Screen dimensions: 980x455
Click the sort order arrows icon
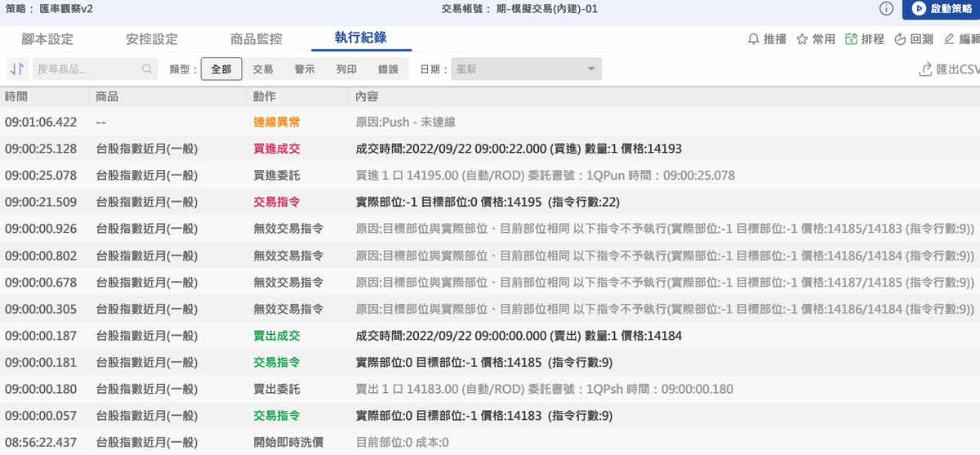pyautogui.click(x=16, y=69)
